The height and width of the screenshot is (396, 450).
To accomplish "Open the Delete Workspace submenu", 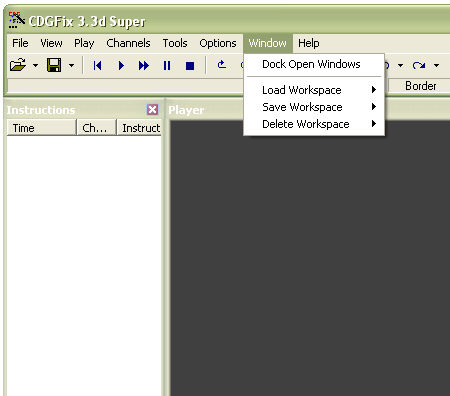I will pos(314,124).
